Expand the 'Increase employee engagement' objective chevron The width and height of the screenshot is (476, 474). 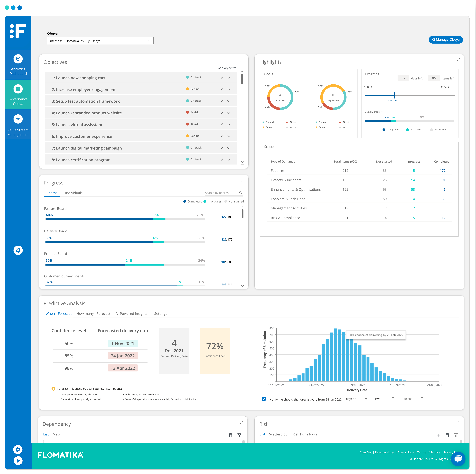229,89
